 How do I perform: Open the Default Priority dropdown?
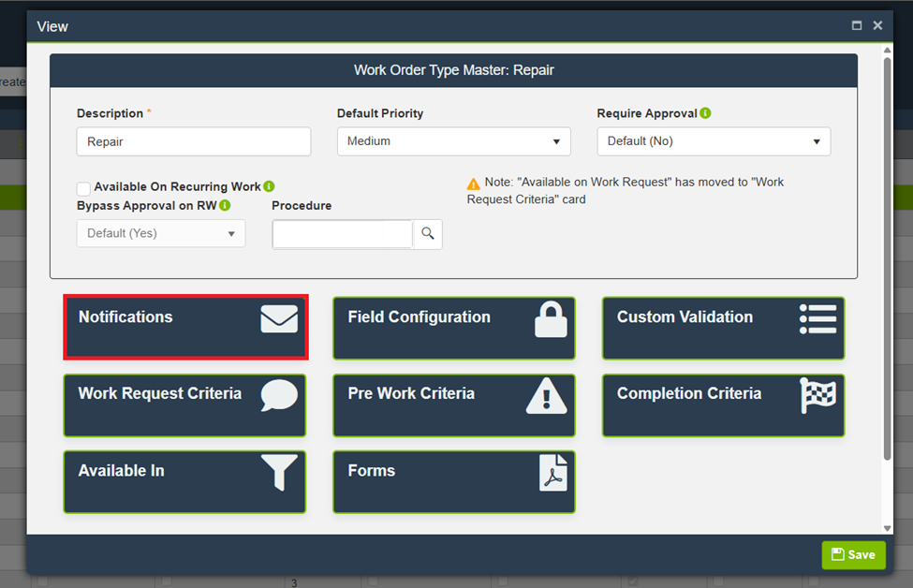pos(453,141)
